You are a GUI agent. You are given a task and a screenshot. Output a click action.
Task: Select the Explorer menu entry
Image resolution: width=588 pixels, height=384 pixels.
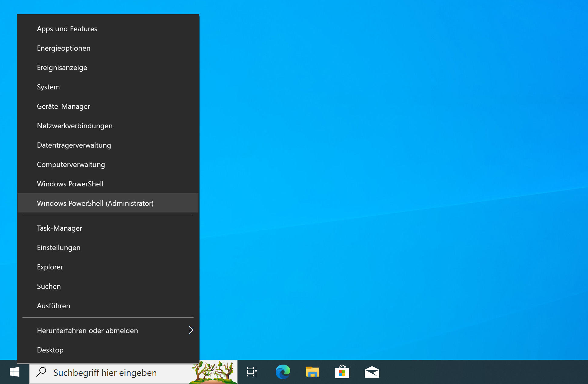[108, 267]
